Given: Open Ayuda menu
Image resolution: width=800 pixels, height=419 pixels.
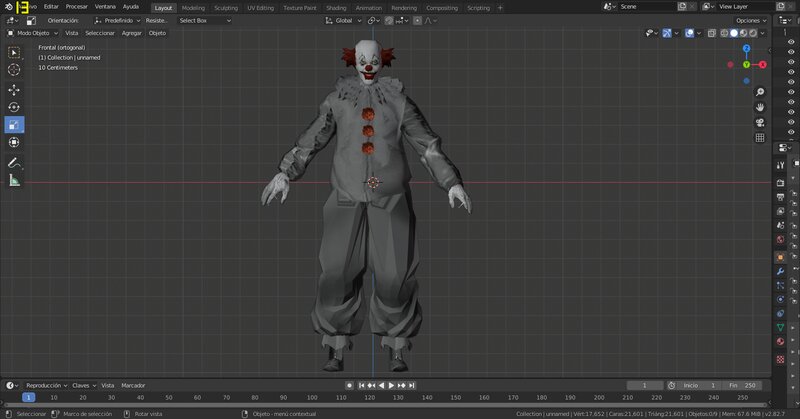Looking at the screenshot, I should click(x=131, y=7).
